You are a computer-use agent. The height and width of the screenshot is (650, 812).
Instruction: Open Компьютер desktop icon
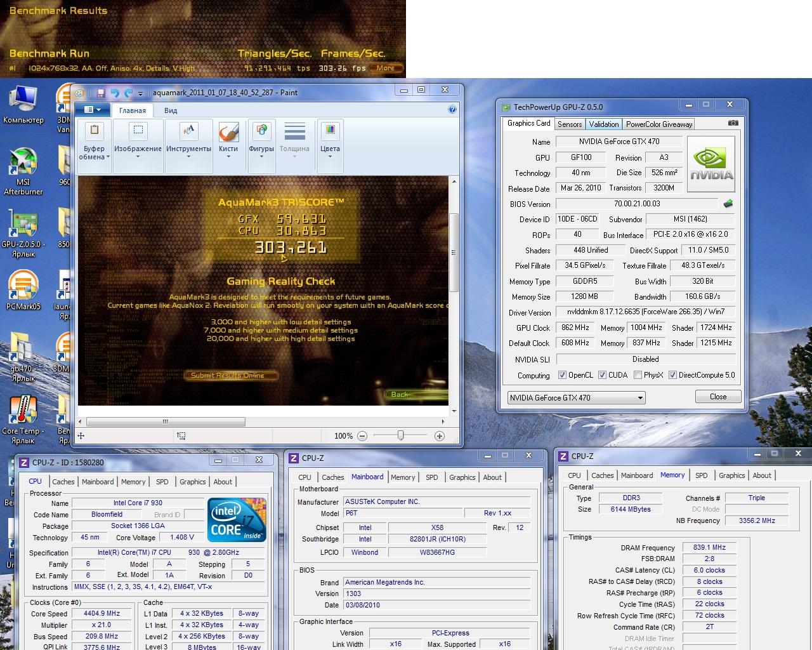click(x=23, y=105)
